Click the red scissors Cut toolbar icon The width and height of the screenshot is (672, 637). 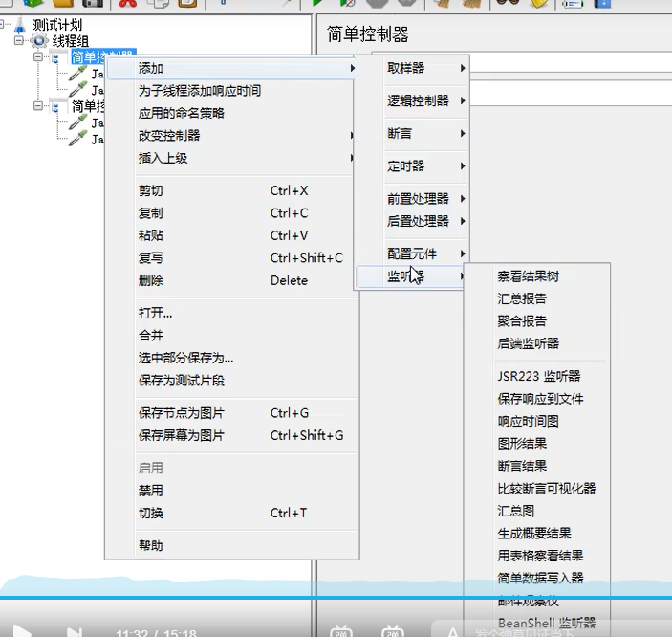(128, 4)
